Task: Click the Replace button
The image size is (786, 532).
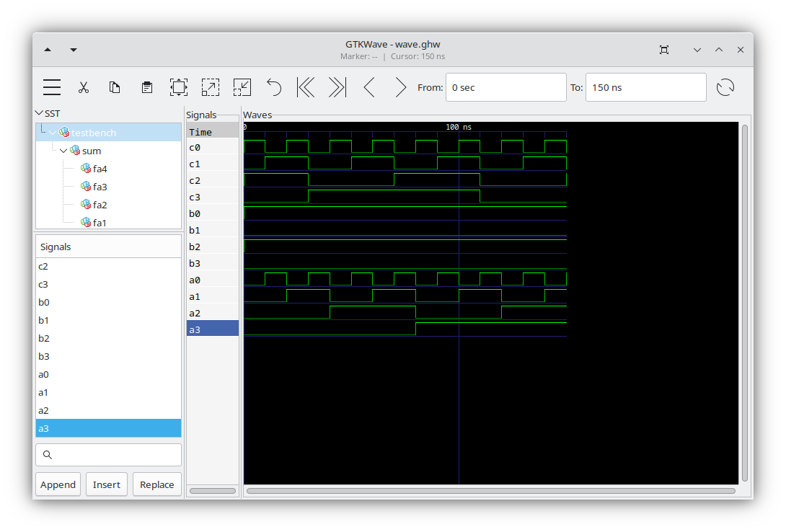Action: click(x=156, y=484)
